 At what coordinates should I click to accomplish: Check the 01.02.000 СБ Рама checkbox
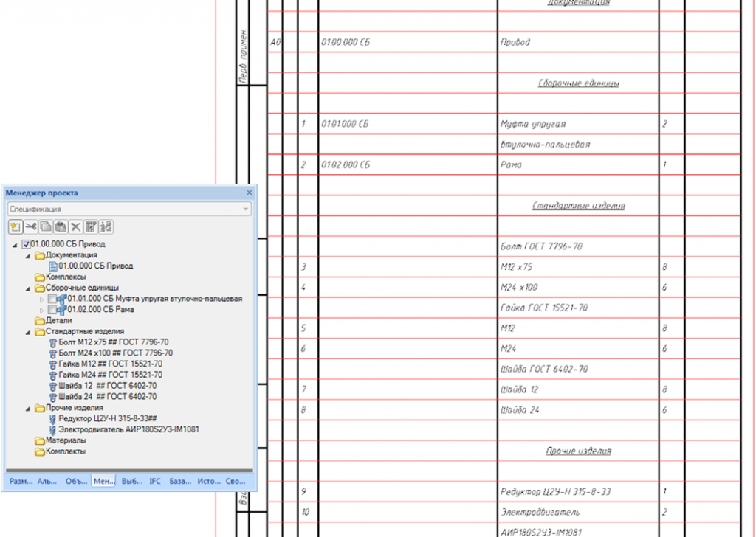pos(52,310)
